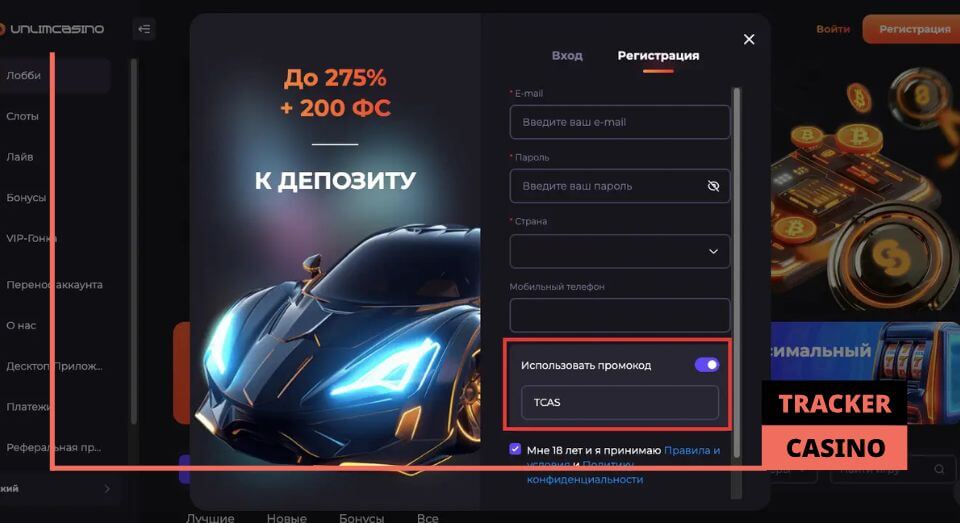Image resolution: width=960 pixels, height=523 pixels.
Task: Open the country dropdown
Action: tap(620, 251)
